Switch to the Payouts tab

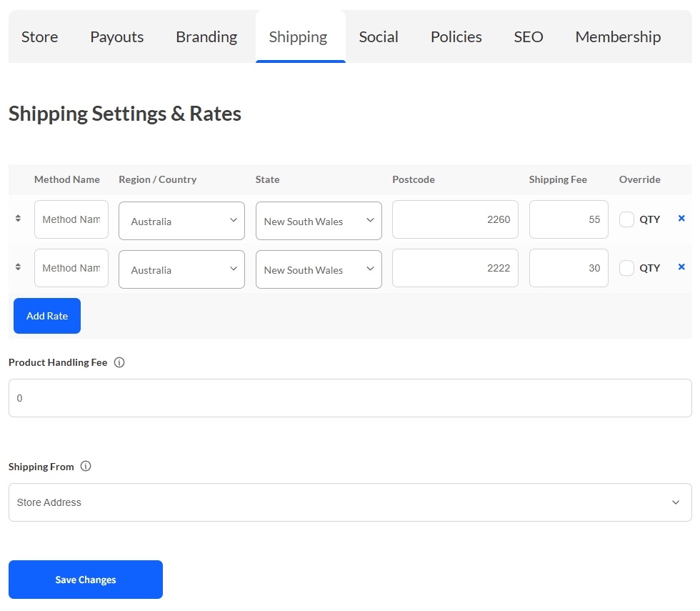[116, 37]
